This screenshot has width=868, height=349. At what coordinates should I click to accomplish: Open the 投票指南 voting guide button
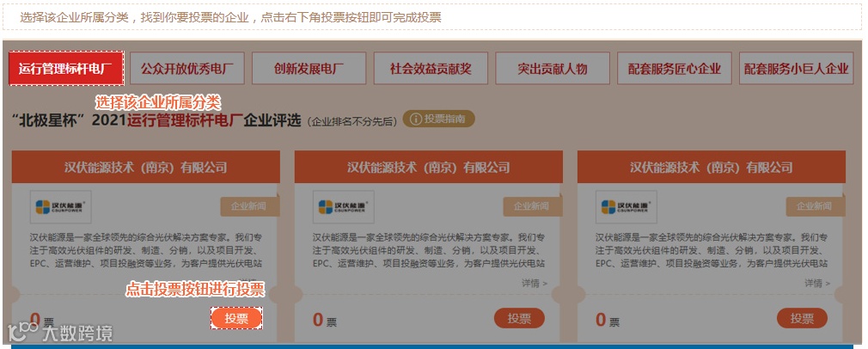(438, 119)
